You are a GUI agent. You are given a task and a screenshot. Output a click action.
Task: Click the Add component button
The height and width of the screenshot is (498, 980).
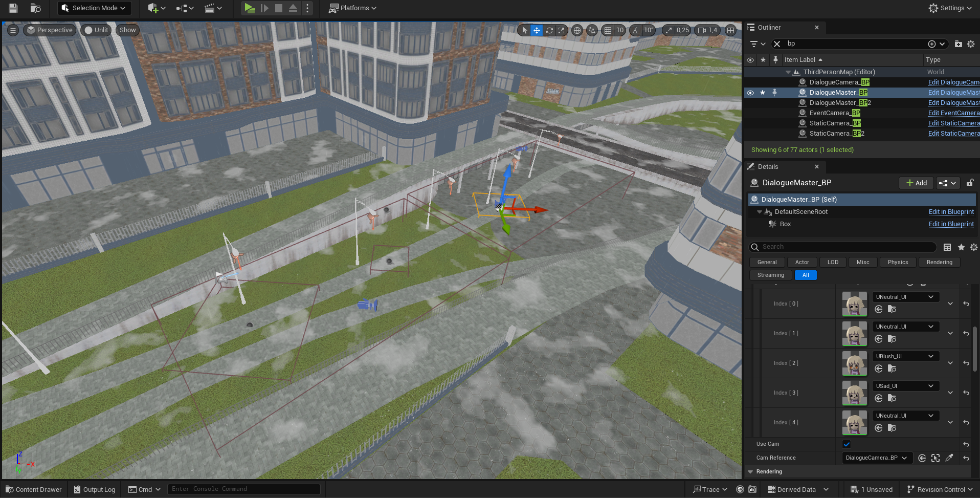click(x=916, y=183)
